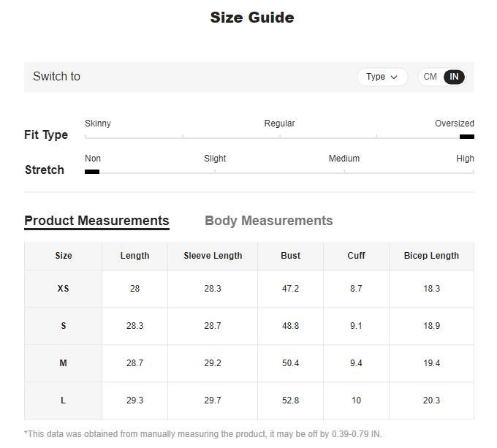Click the Medium stretch label

pos(344,159)
